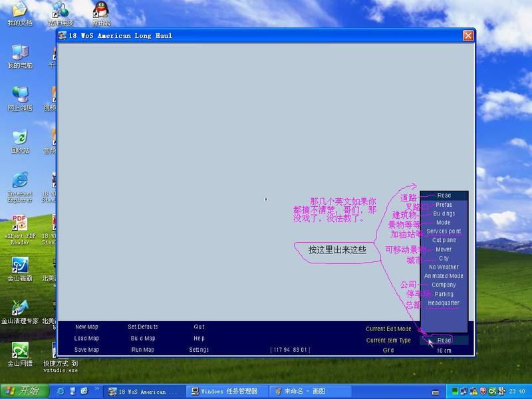The height and width of the screenshot is (399, 532).
Task: Open the vstudio.exe shortcut on desktop
Action: (61, 357)
